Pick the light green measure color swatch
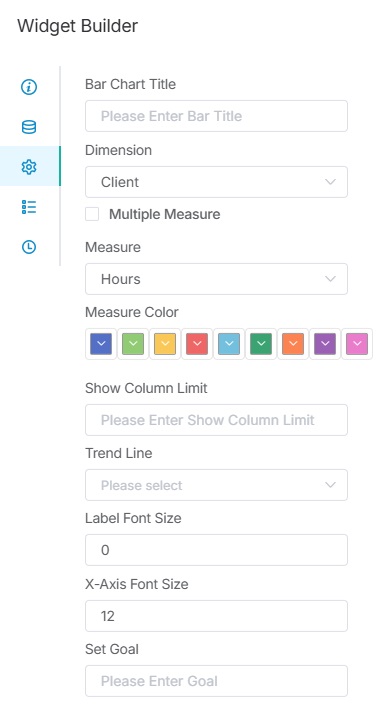The height and width of the screenshot is (713, 390). [x=133, y=344]
